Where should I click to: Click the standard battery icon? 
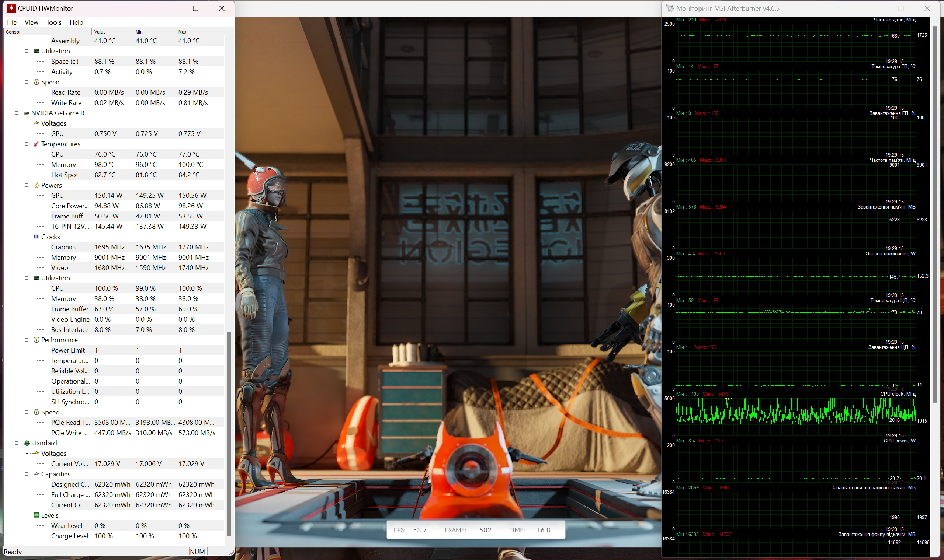point(27,443)
